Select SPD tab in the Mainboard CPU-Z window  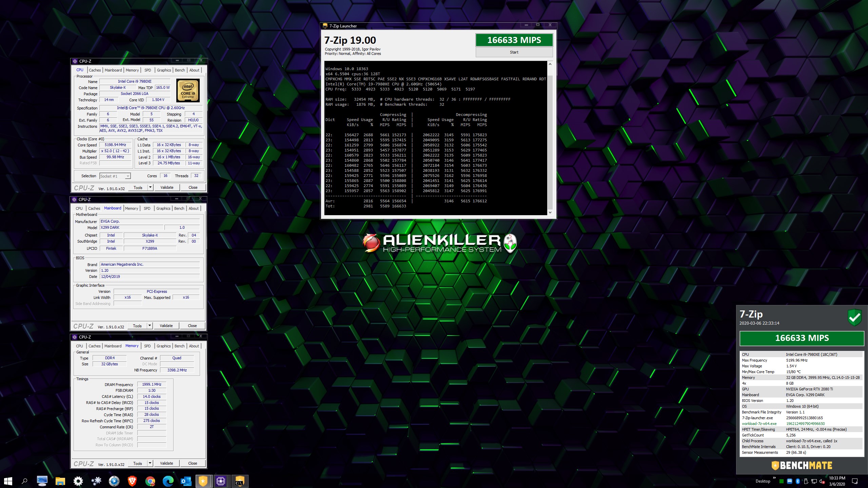pos(147,208)
